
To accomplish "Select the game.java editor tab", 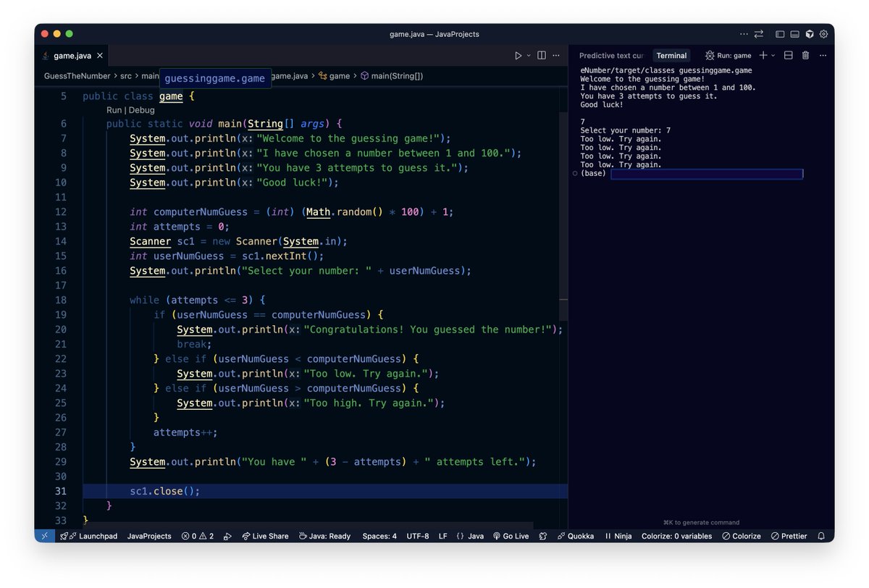I will click(x=72, y=55).
